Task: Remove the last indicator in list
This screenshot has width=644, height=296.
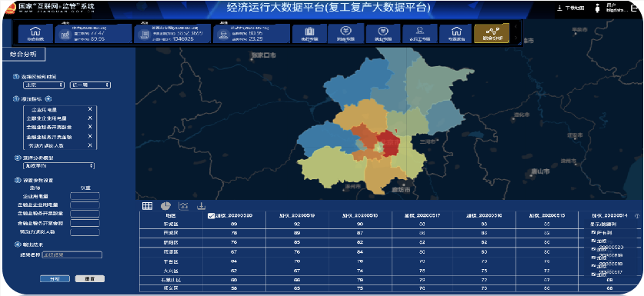Action: tap(90, 145)
